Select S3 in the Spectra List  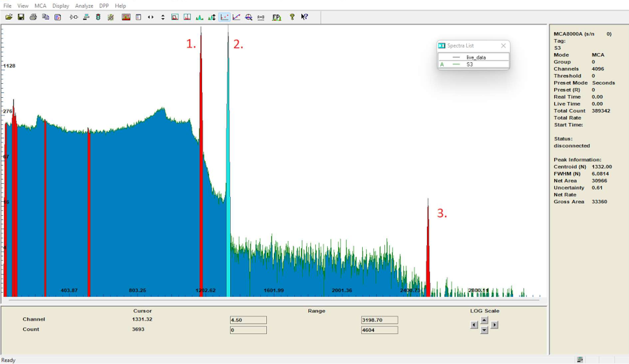(470, 64)
